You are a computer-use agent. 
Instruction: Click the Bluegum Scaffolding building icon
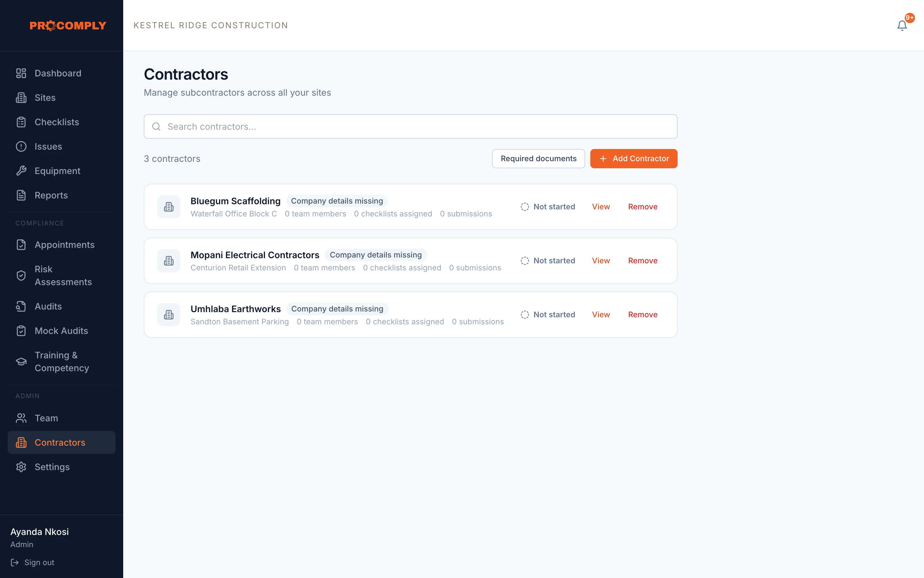pos(168,207)
